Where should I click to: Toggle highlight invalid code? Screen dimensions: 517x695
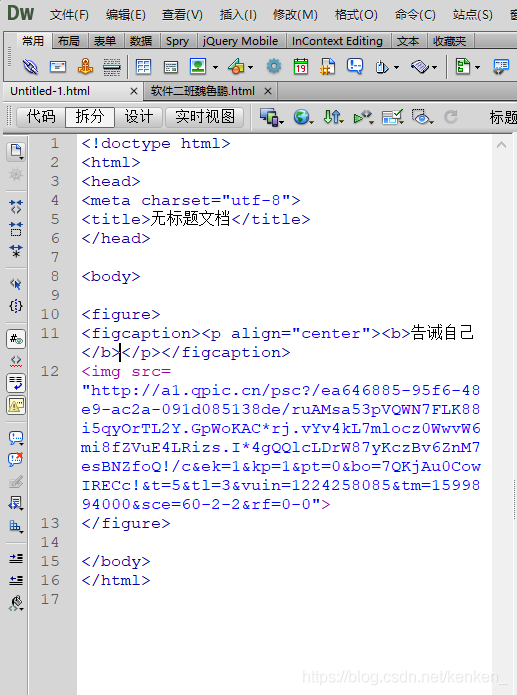(16, 361)
